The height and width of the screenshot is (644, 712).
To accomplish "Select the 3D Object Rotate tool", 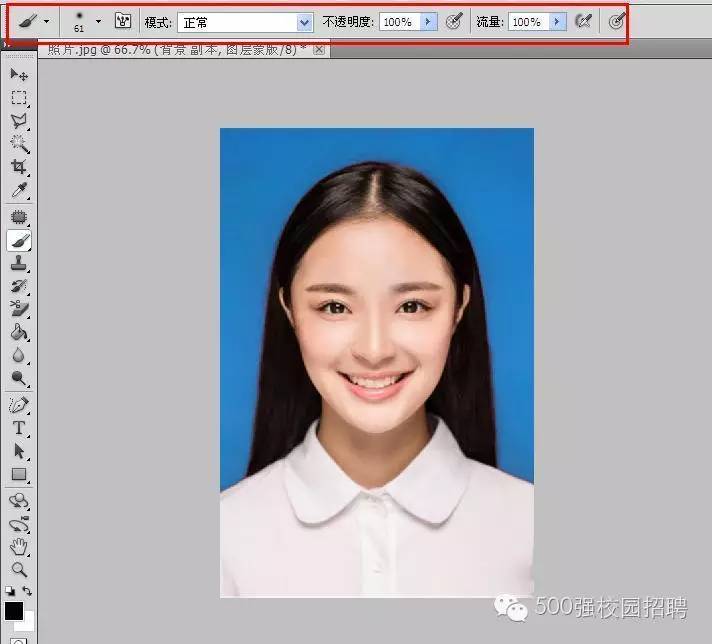I will coord(19,500).
